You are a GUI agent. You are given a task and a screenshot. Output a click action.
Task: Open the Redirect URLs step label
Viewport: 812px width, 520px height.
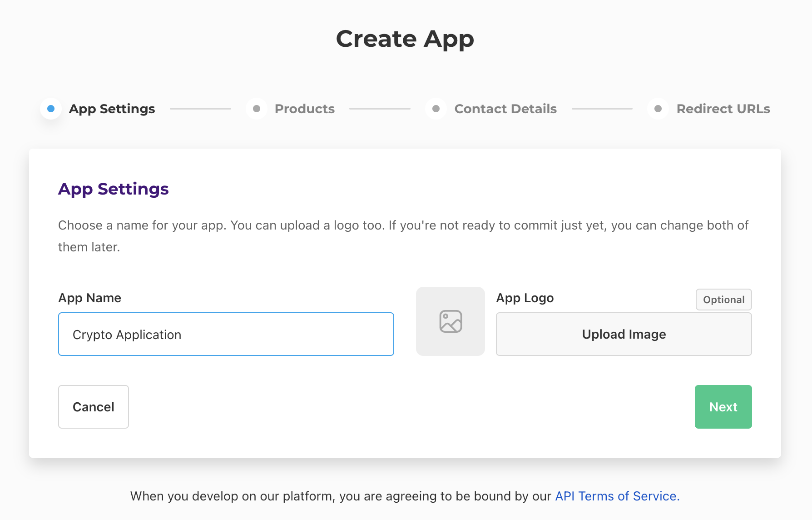tap(723, 109)
